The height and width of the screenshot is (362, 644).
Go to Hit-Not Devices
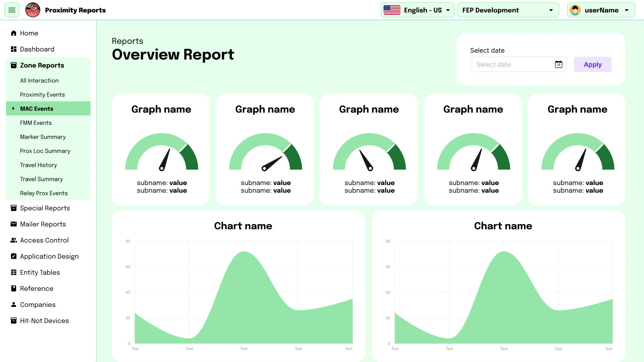[x=44, y=321]
